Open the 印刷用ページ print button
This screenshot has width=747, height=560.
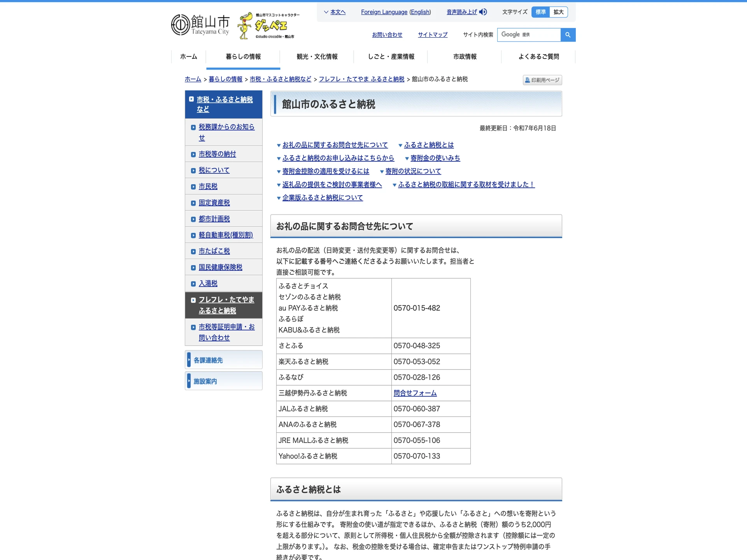542,80
